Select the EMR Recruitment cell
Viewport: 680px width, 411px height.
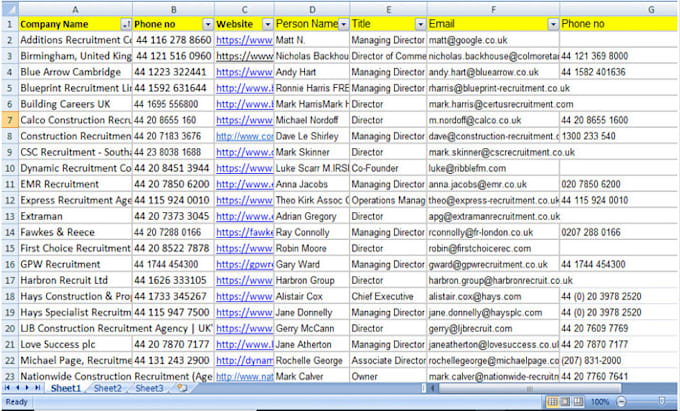(75, 184)
